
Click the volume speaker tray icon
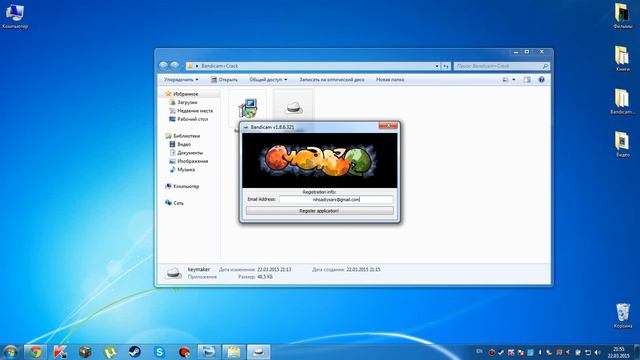point(597,352)
